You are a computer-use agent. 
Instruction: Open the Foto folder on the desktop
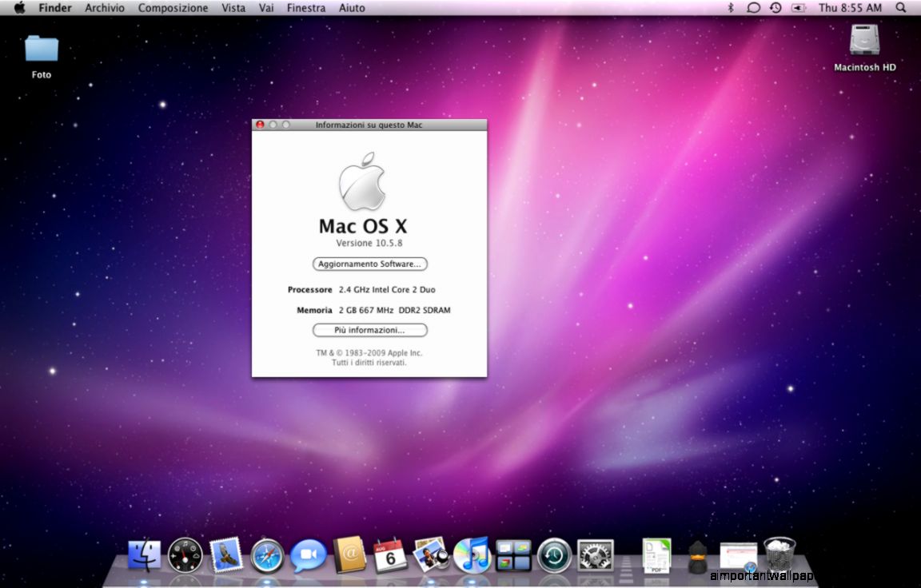pos(40,48)
